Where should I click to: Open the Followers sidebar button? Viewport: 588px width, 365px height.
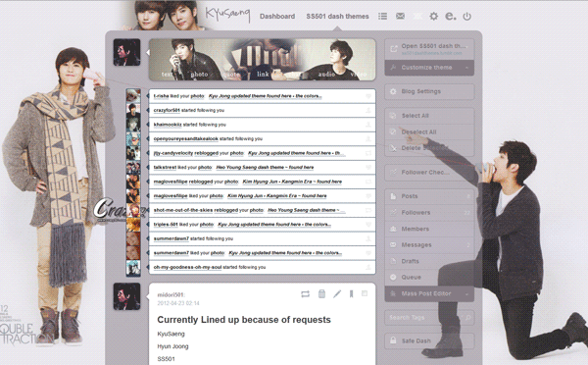429,213
